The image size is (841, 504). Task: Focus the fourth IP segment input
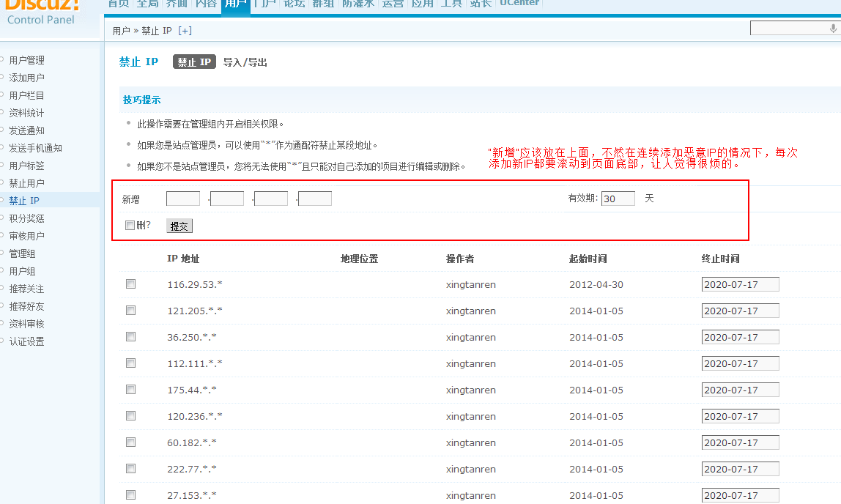tap(315, 199)
